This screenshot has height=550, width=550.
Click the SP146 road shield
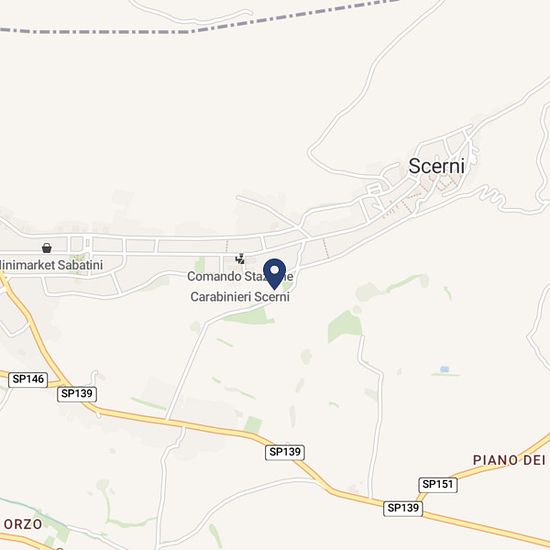pos(28,380)
